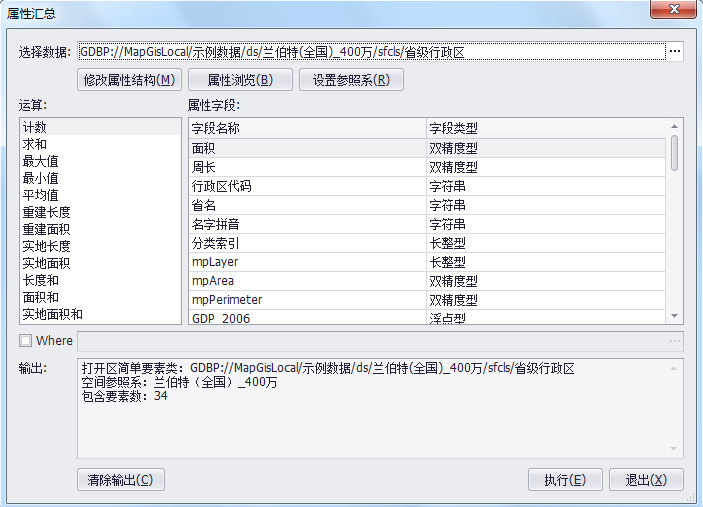Screen dimensions: 703x507
Task: Select 平均值 in the operation list
Action: pyautogui.click(x=40, y=195)
